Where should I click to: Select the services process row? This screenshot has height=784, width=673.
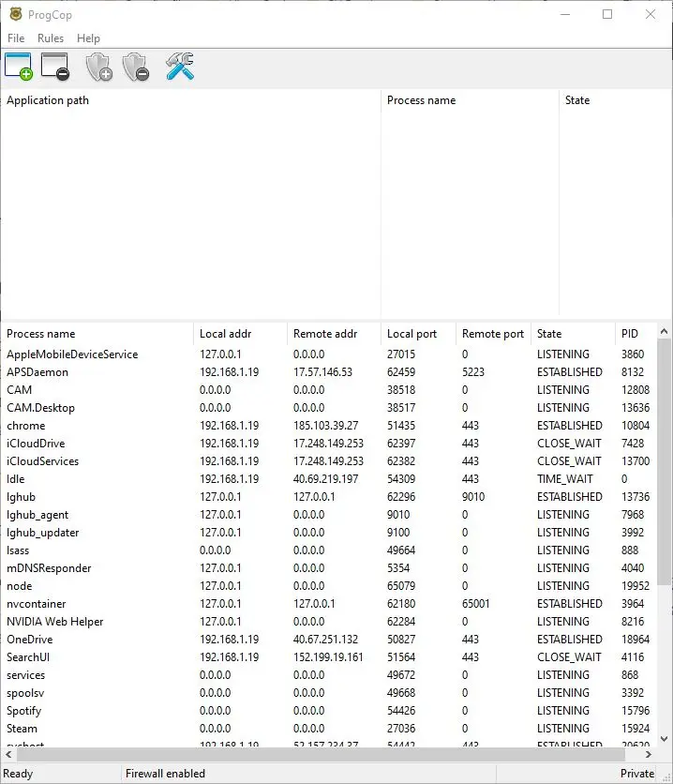tap(328, 675)
